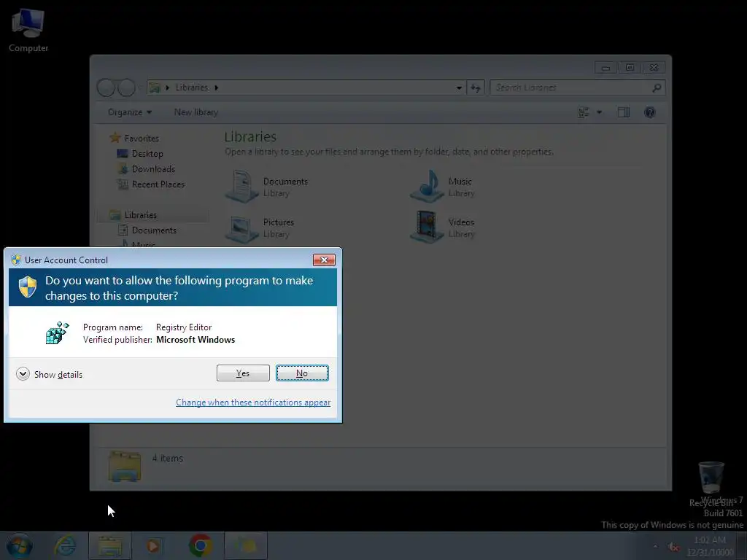Toggle the preview pane icon
The image size is (747, 560).
pyautogui.click(x=624, y=112)
